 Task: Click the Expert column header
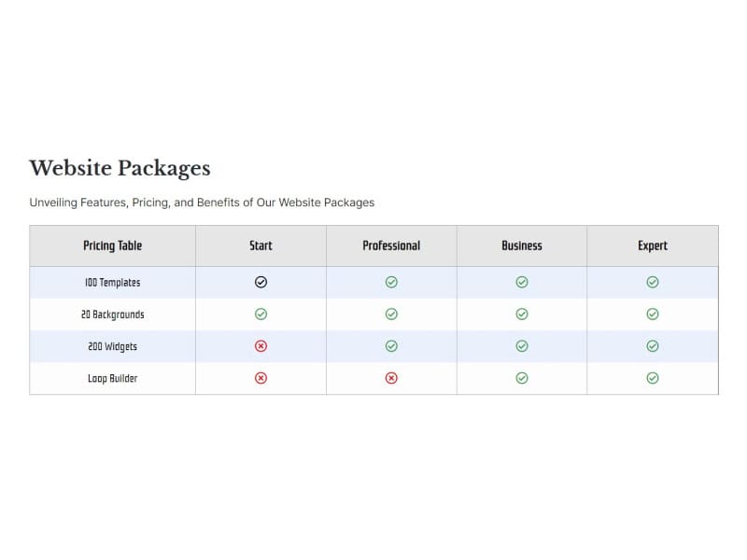(x=652, y=245)
